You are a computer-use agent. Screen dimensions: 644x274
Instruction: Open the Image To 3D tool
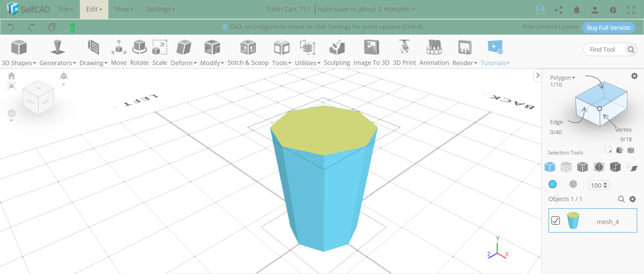371,52
